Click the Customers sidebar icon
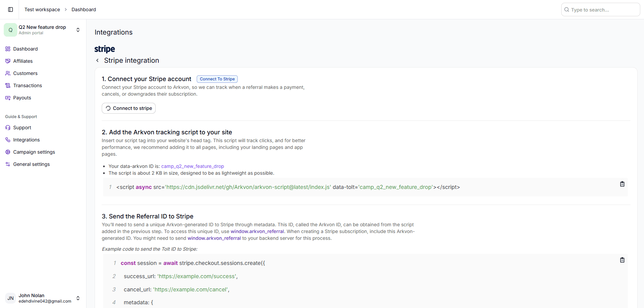644x308 pixels. pyautogui.click(x=7, y=73)
